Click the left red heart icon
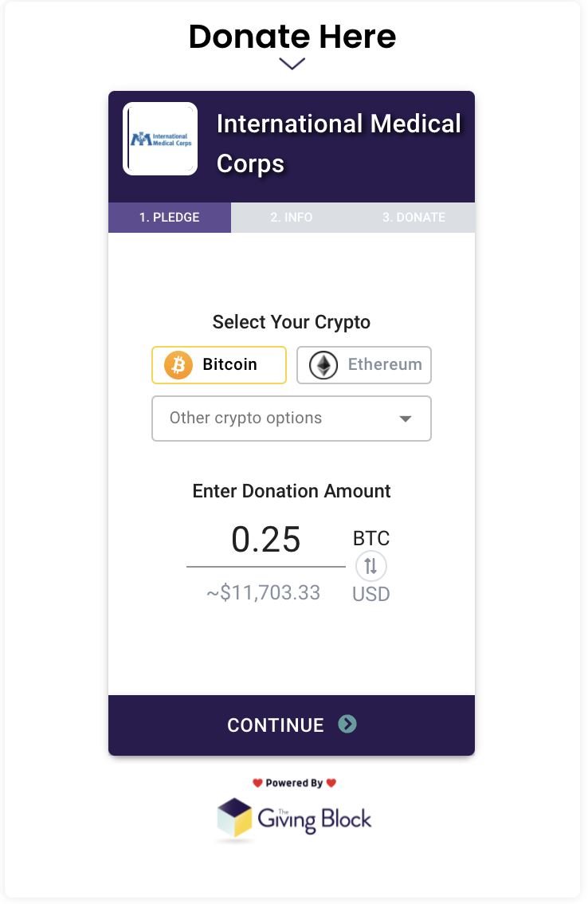Viewport: 588px width, 904px height. point(257,782)
